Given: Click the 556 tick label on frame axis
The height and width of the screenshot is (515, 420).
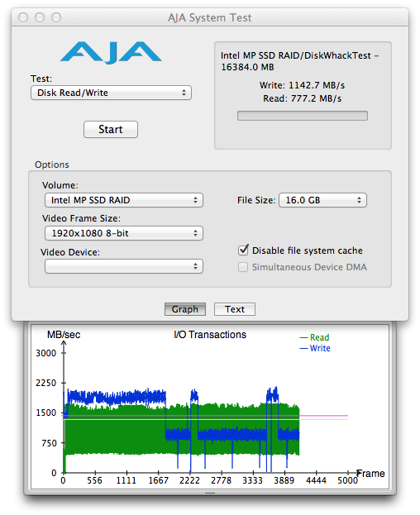Looking at the screenshot, I should (94, 480).
